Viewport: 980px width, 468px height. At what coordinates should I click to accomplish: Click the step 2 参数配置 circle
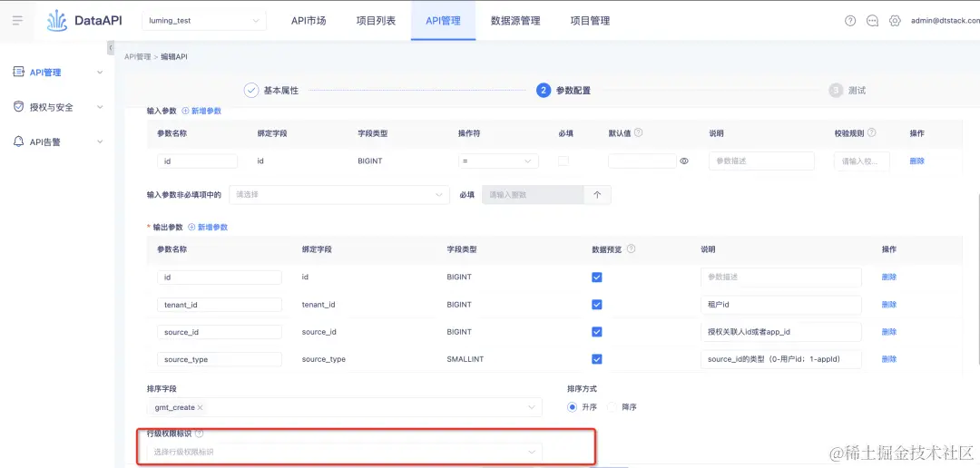[x=544, y=91]
